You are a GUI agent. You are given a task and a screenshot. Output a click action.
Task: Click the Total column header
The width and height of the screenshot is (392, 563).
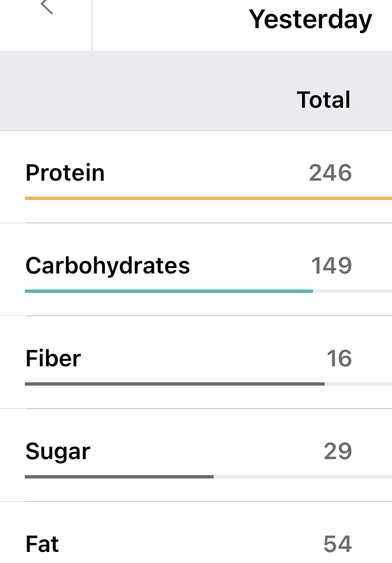[x=324, y=100]
